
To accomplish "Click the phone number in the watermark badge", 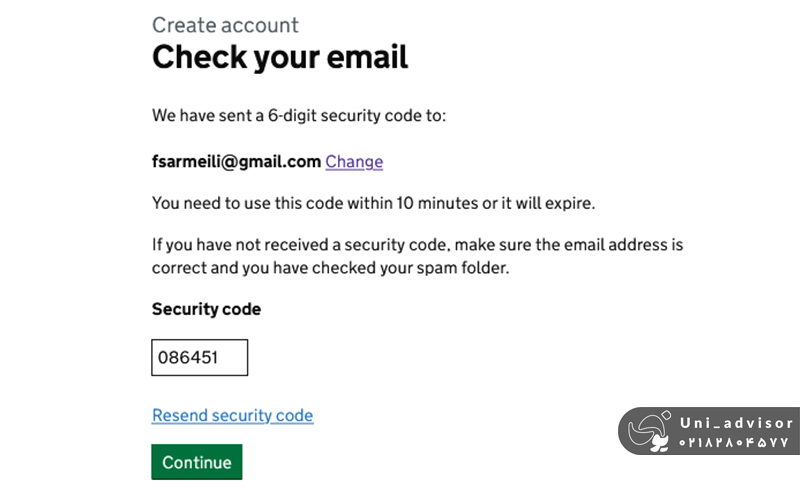I will pos(735,442).
